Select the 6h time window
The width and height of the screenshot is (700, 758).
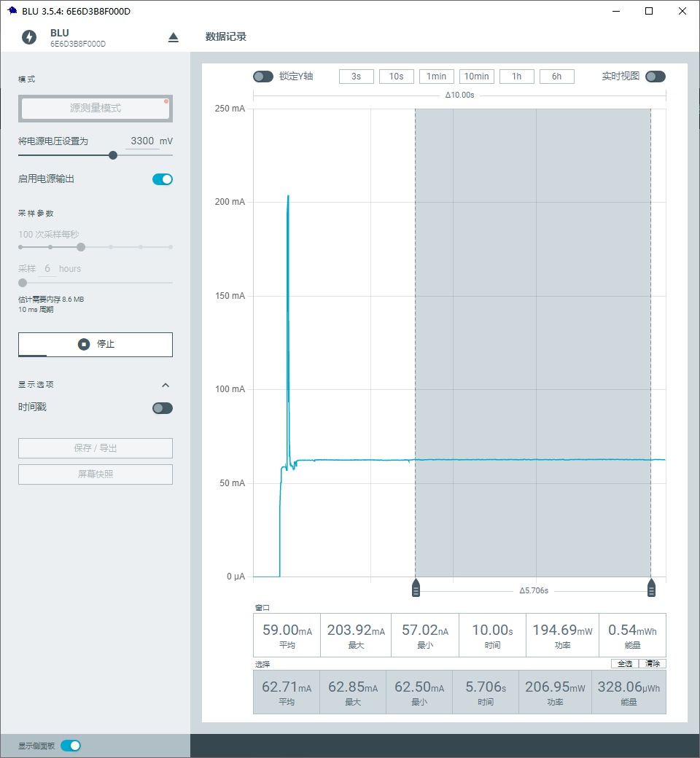pyautogui.click(x=557, y=77)
